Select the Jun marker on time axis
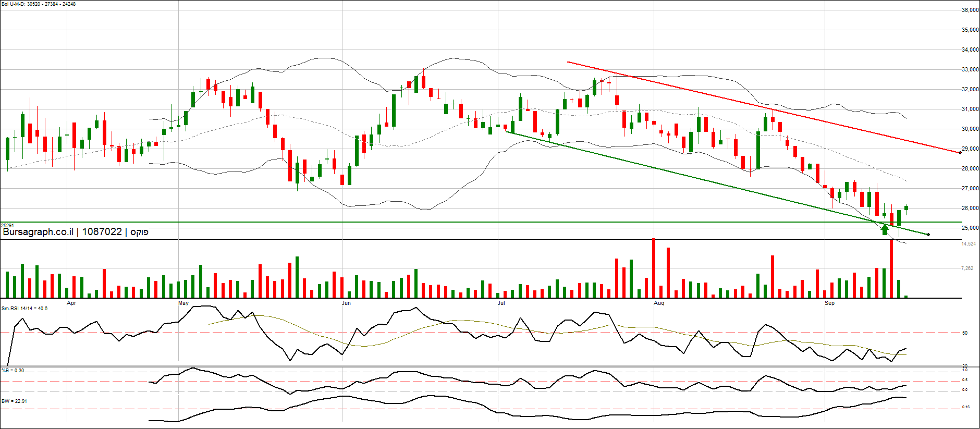Screen dimensions: 980x429 (346, 303)
